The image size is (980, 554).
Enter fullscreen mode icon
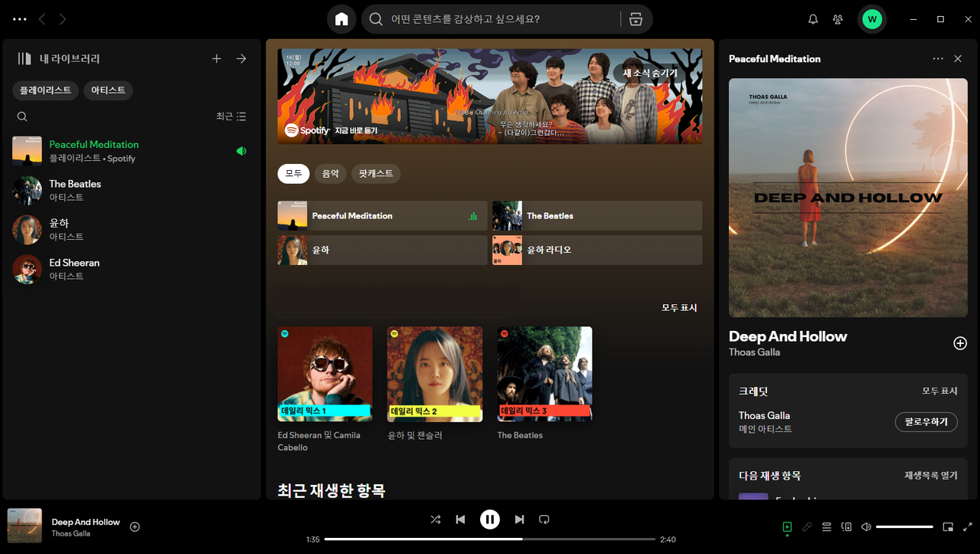pyautogui.click(x=968, y=527)
